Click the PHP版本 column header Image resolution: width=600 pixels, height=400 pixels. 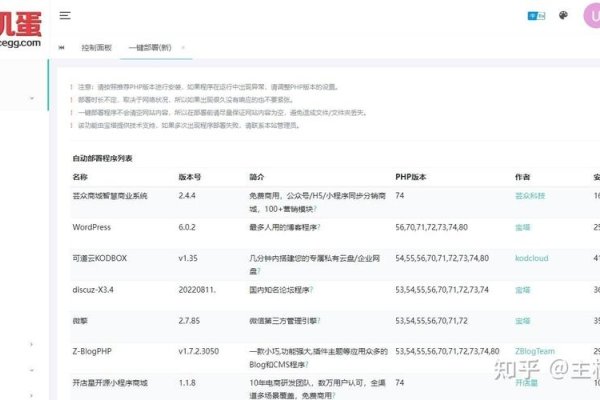pyautogui.click(x=411, y=177)
